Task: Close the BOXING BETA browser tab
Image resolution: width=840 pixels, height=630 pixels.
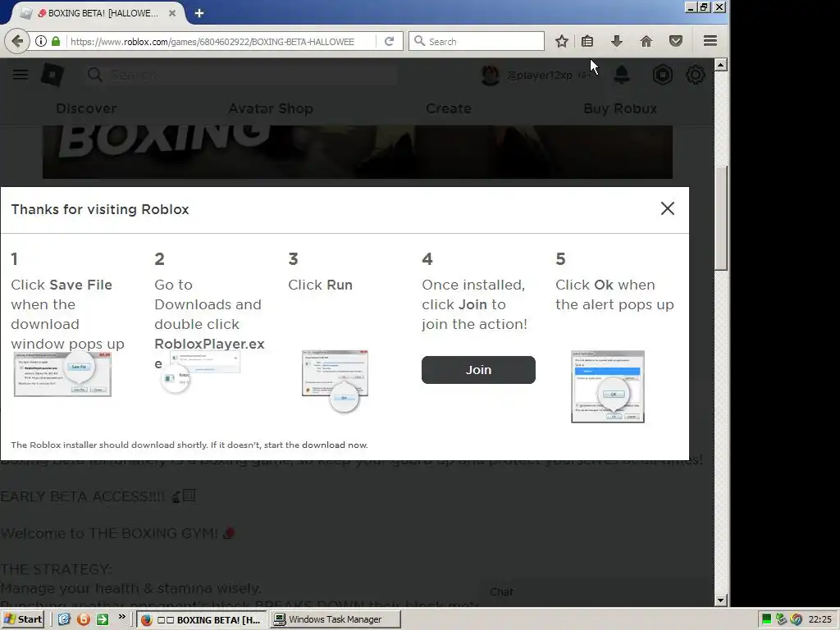Action: (172, 13)
